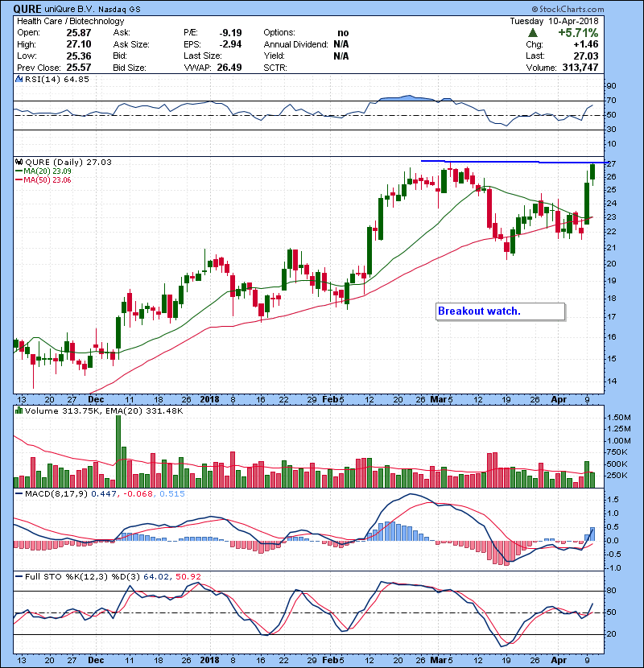This screenshot has width=644, height=668.
Task: Click the Open value 25.87
Action: pos(78,33)
